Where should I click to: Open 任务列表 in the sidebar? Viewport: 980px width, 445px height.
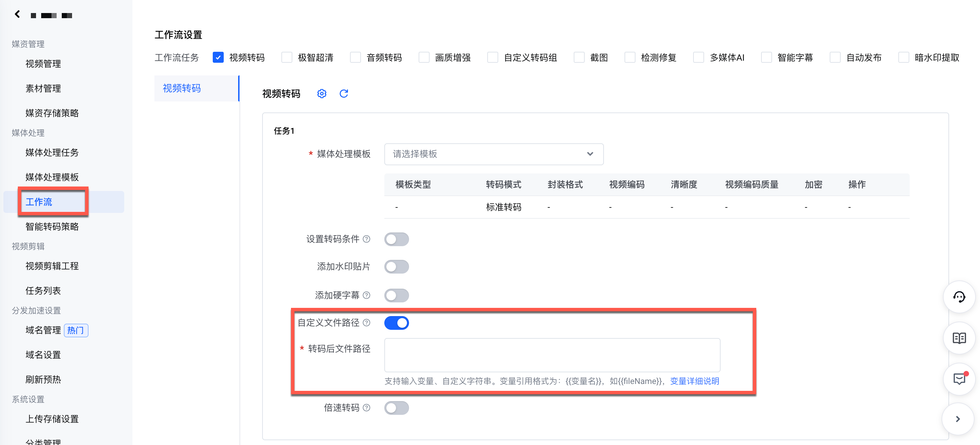43,291
